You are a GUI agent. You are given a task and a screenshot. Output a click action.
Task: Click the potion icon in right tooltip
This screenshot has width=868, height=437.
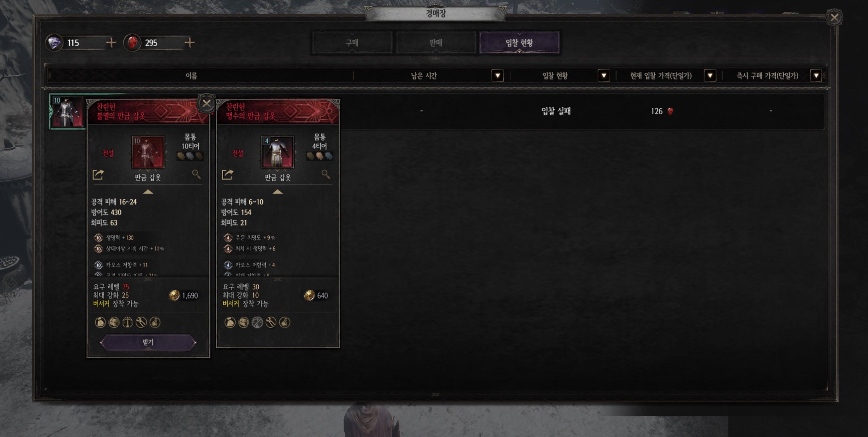[x=284, y=323]
